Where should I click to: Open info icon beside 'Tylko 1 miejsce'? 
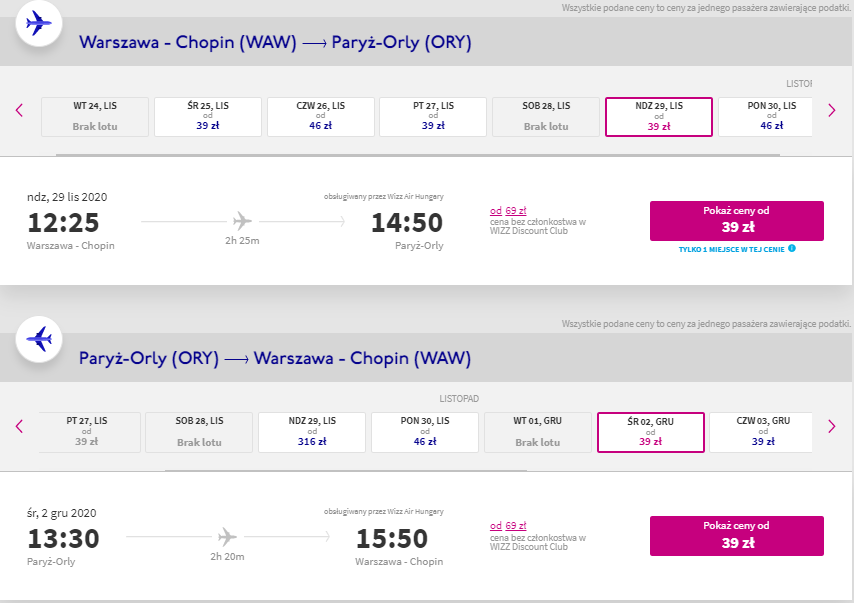(x=792, y=248)
